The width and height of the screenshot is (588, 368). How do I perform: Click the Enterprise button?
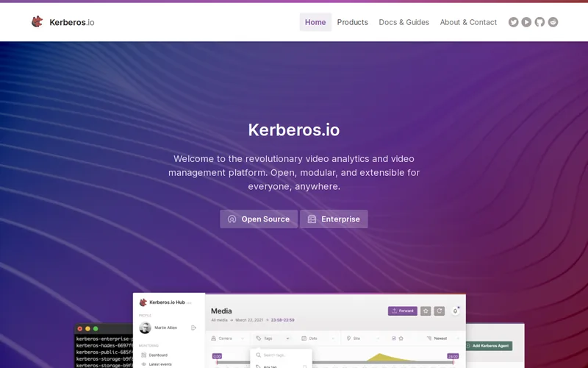click(x=334, y=219)
